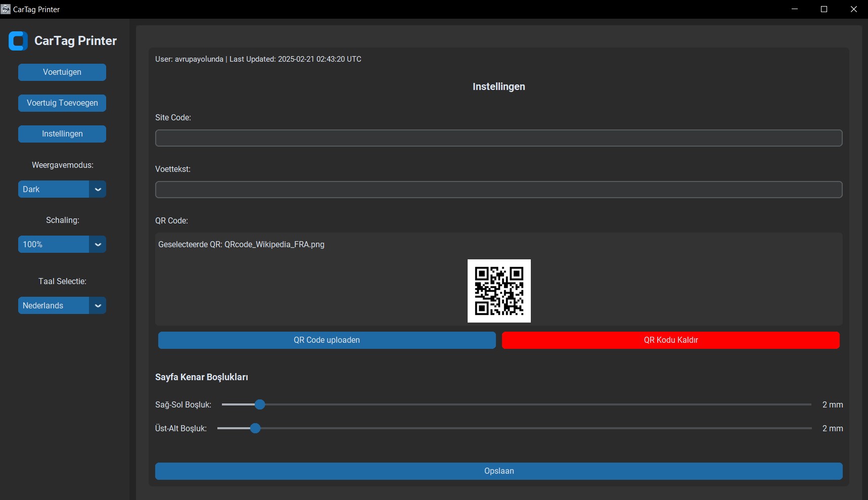868x500 pixels.
Task: Maximize the CarTag Printer window
Action: (824, 9)
